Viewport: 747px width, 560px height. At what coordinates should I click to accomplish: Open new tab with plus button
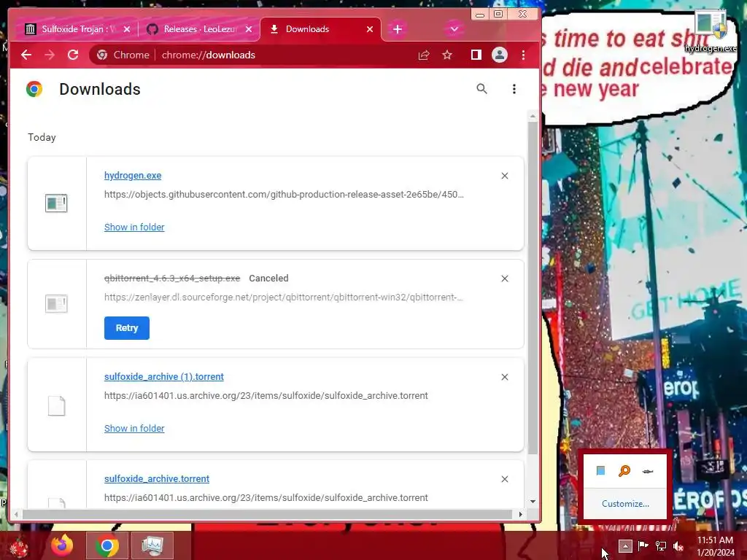coord(398,29)
